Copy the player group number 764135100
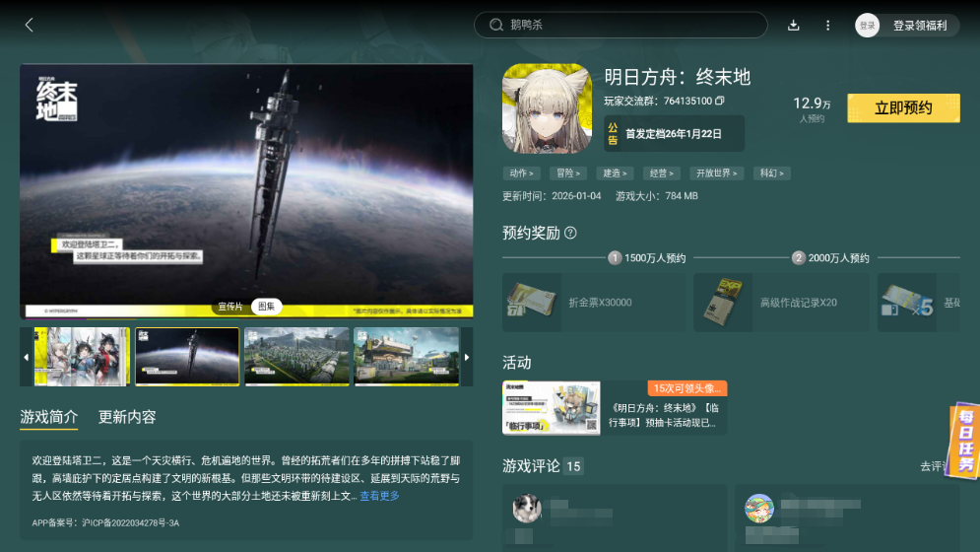 click(x=720, y=101)
